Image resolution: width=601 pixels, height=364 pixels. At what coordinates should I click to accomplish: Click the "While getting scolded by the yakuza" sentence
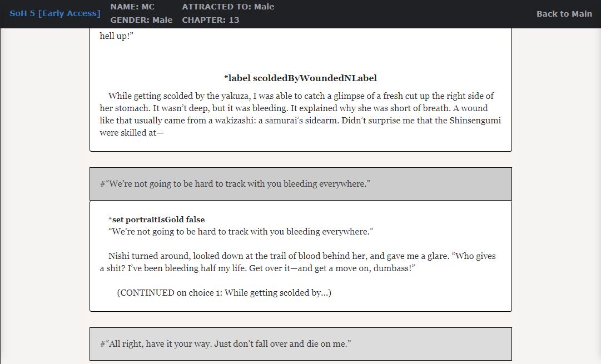coord(180,96)
